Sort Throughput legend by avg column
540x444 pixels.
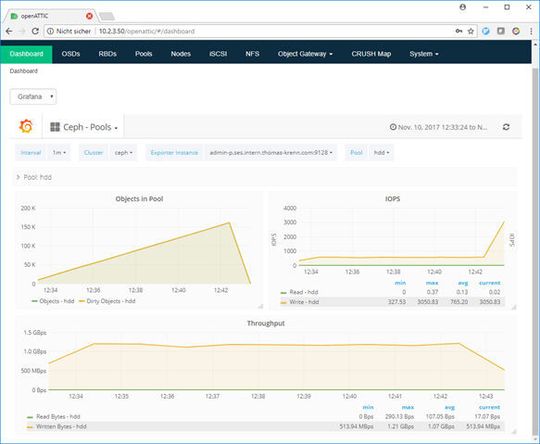(x=450, y=407)
